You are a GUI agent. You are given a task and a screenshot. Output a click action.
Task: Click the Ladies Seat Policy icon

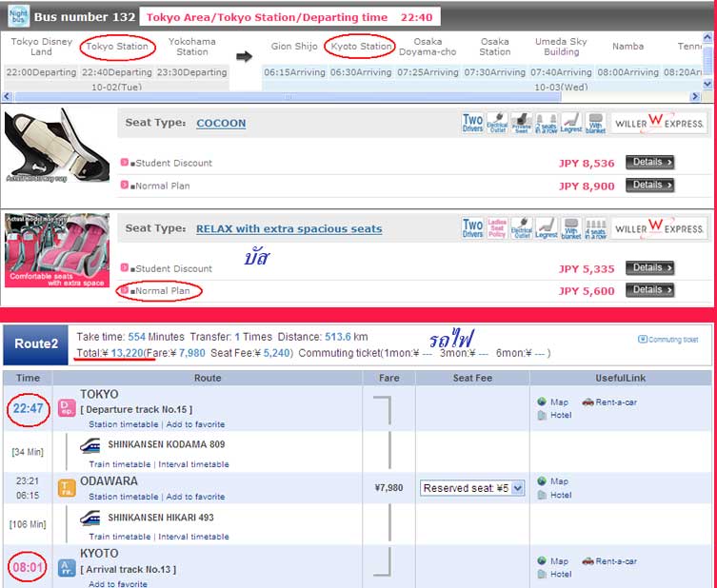[x=497, y=228]
